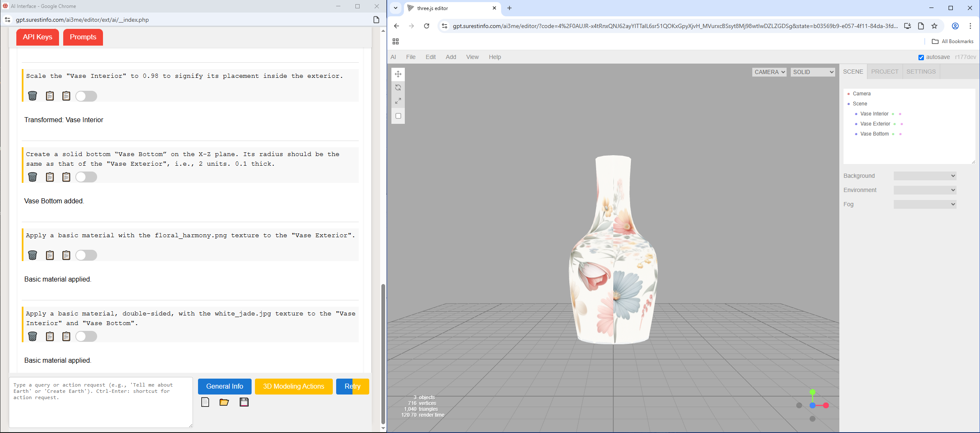Viewport: 980px width, 433px height.
Task: Switch to the PROJECT tab
Action: pyautogui.click(x=885, y=72)
